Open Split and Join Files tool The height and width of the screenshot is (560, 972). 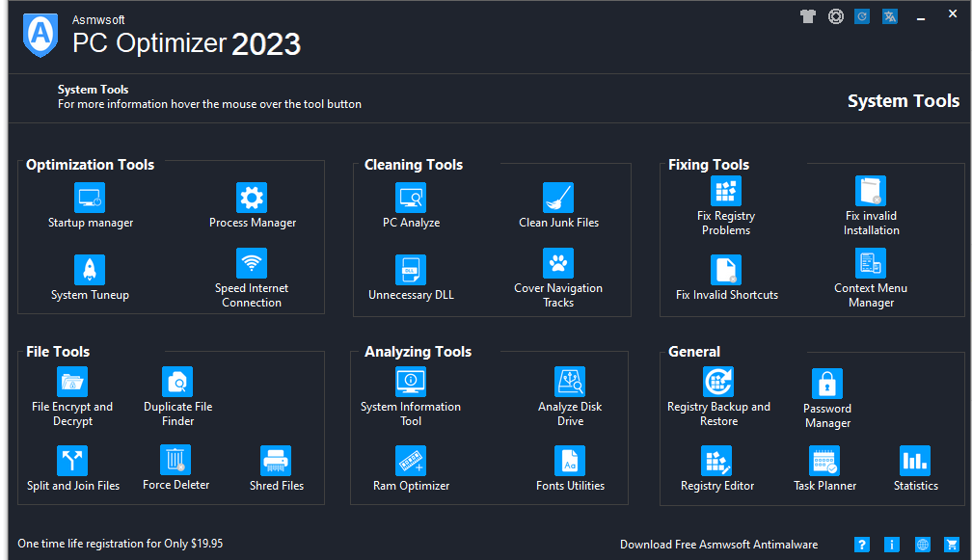(72, 461)
